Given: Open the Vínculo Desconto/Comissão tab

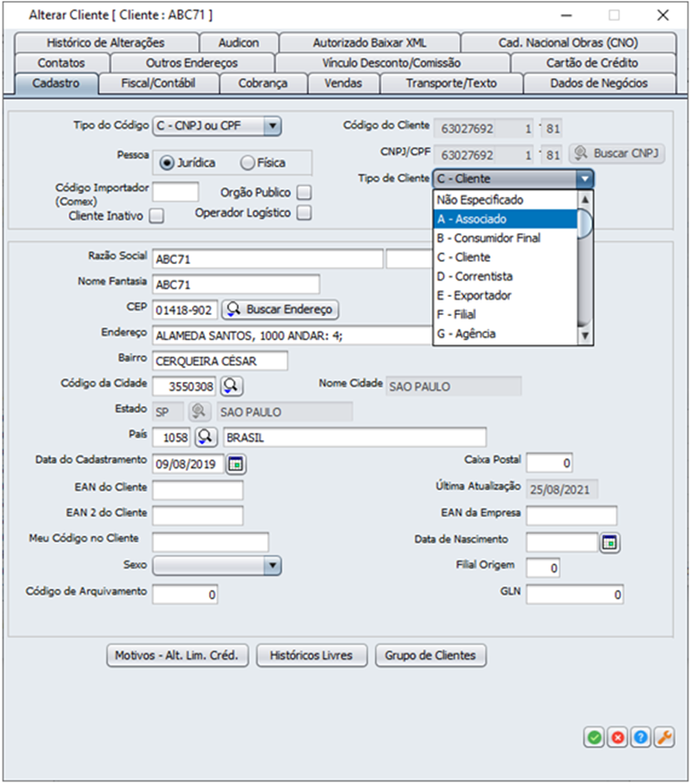Looking at the screenshot, I should tap(392, 63).
